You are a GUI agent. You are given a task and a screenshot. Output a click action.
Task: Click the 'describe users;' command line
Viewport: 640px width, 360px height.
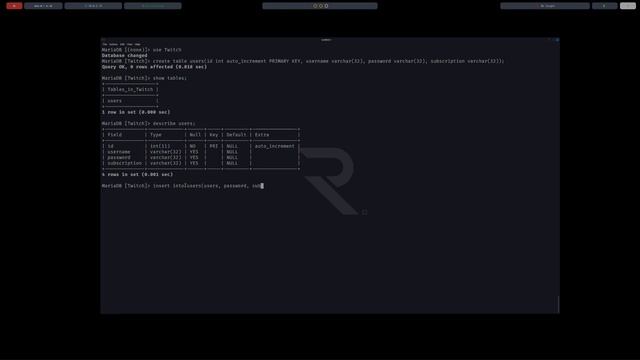pyautogui.click(x=149, y=123)
